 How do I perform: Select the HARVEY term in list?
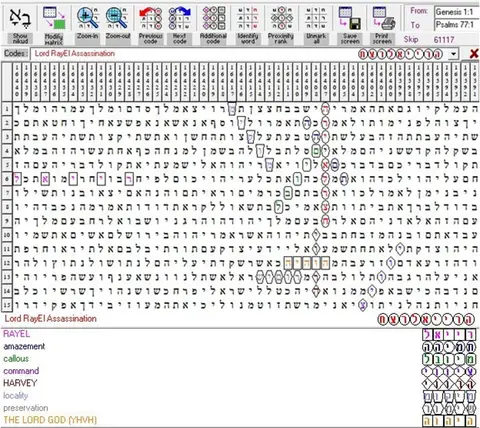[x=20, y=383]
